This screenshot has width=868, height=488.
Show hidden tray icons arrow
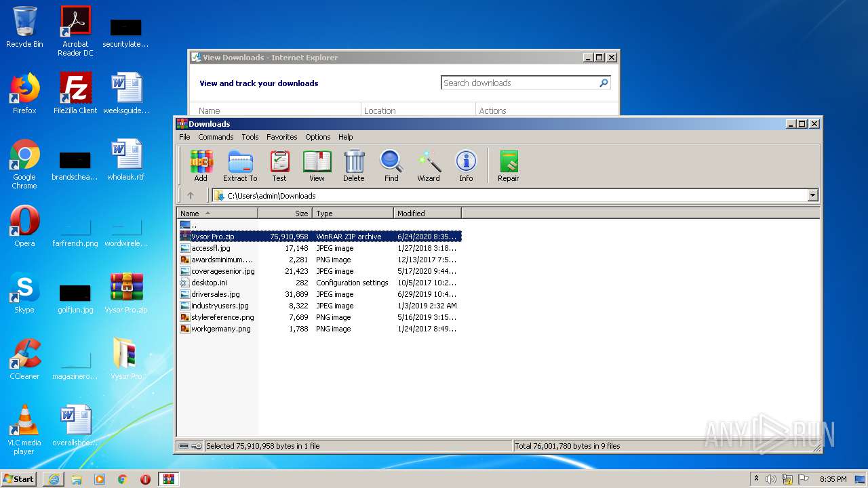[756, 479]
